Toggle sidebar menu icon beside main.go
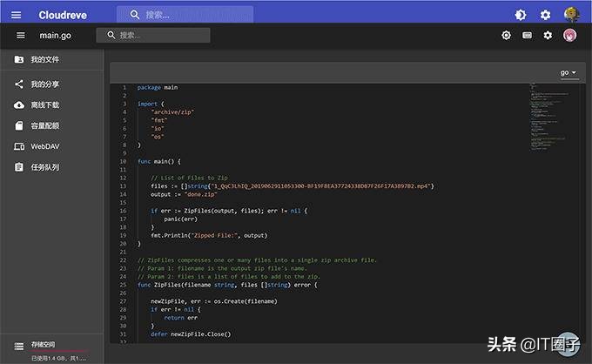This screenshot has height=364, width=592. pyautogui.click(x=21, y=35)
